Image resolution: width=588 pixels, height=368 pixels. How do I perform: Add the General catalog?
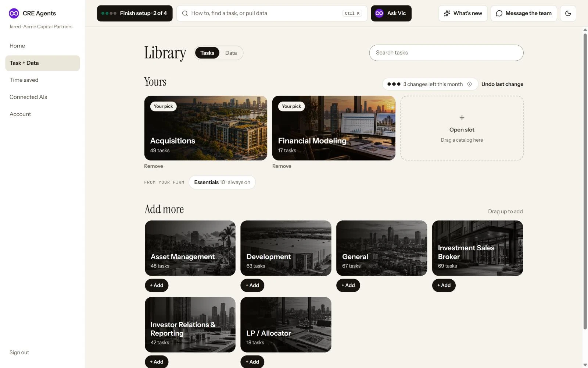click(348, 285)
